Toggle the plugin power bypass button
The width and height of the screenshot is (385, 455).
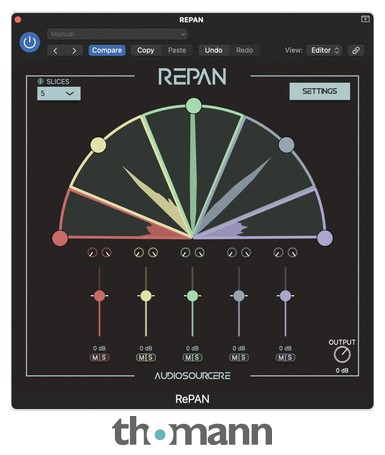[30, 43]
